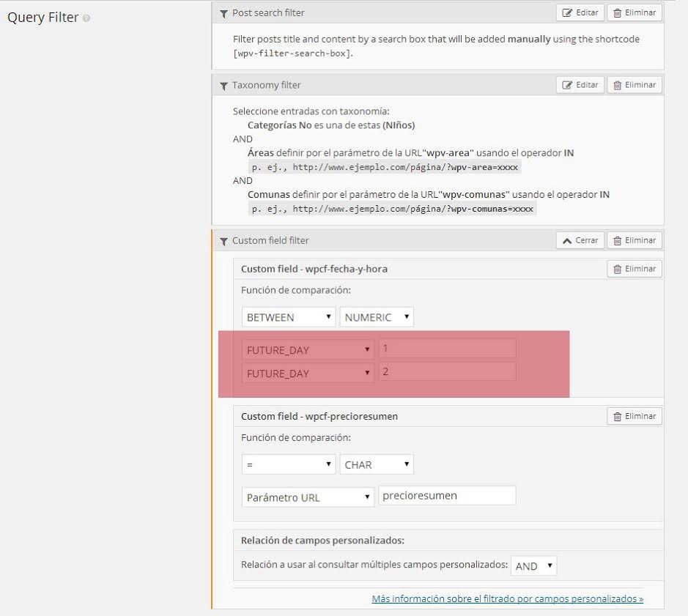Open the CHAR type dropdown
Image resolution: width=688 pixels, height=616 pixels.
377,464
